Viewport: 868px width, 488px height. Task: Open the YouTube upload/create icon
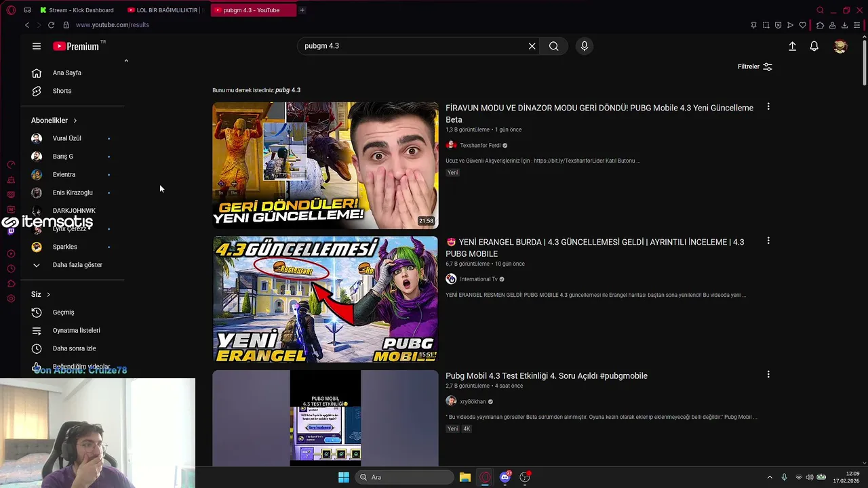pyautogui.click(x=792, y=46)
